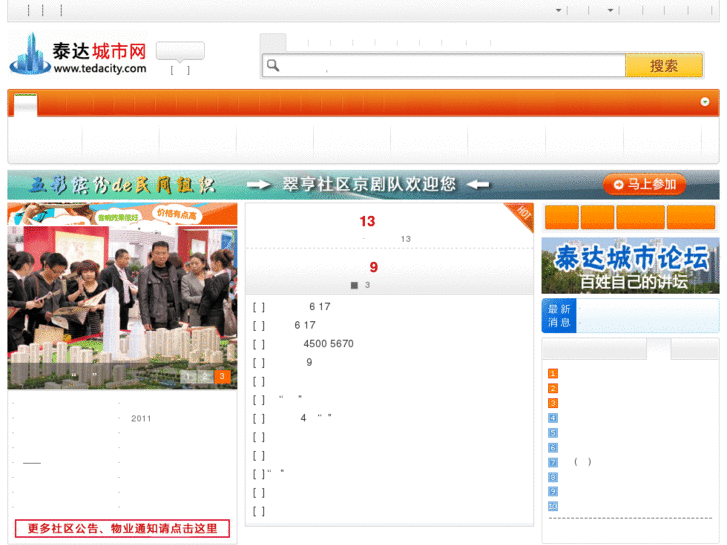This screenshot has height=545, width=727.
Task: Click ranking badge number 7
Action: click(x=553, y=462)
